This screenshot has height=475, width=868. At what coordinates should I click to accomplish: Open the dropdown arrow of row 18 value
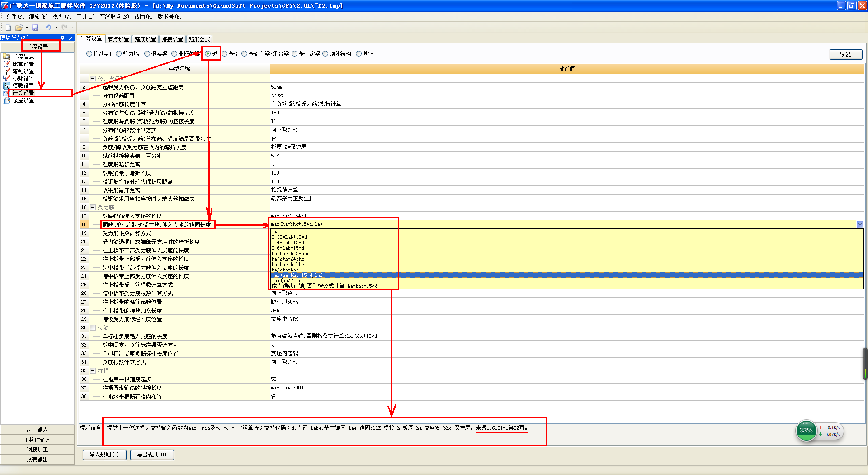click(x=859, y=224)
